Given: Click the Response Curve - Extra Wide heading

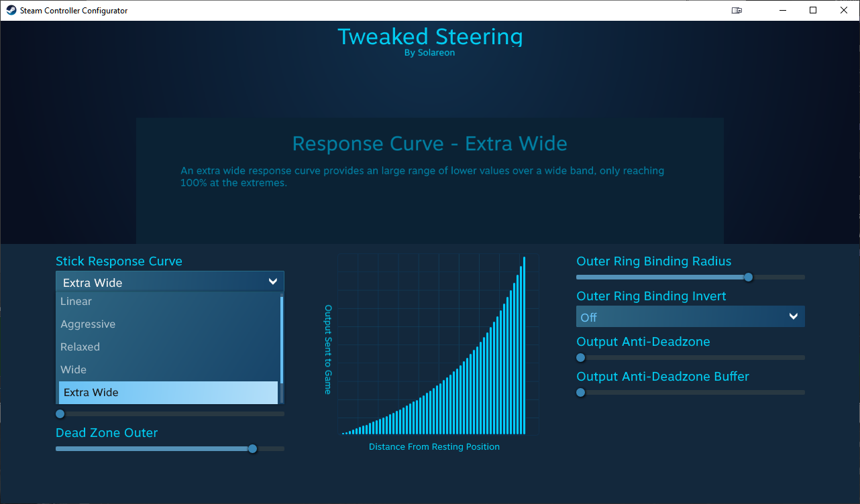Looking at the screenshot, I should pos(430,143).
